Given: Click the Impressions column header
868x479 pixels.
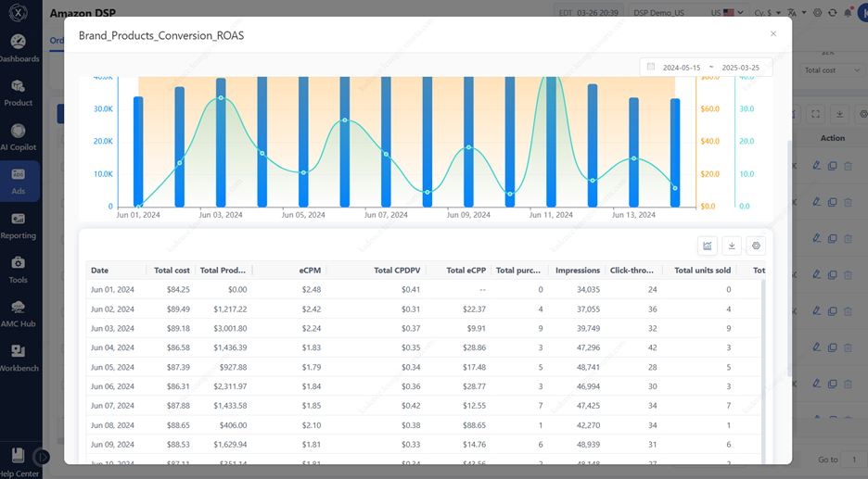Looking at the screenshot, I should (x=577, y=271).
